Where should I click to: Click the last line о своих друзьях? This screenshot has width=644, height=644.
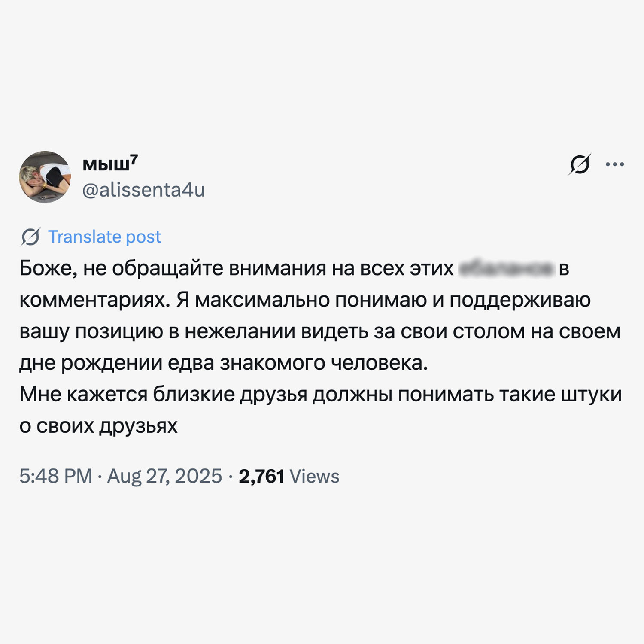point(98,425)
